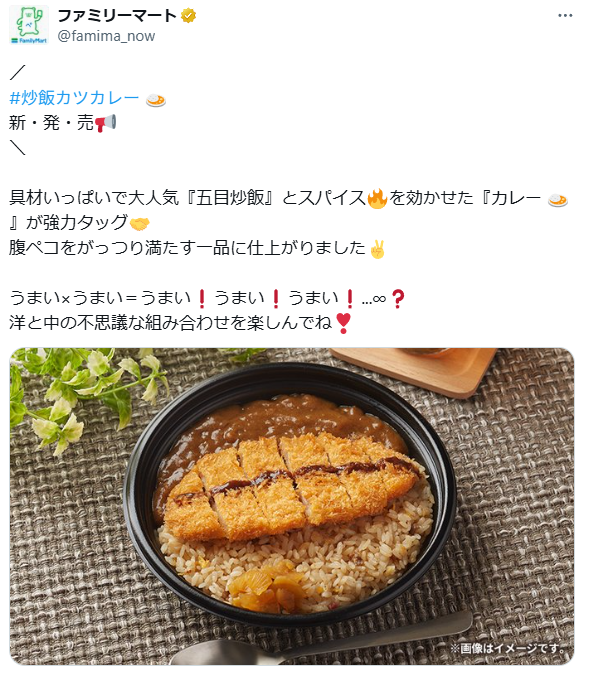Image resolution: width=589 pixels, height=676 pixels.
Task: Click the curry emoji beside the hashtag
Action: point(156,100)
